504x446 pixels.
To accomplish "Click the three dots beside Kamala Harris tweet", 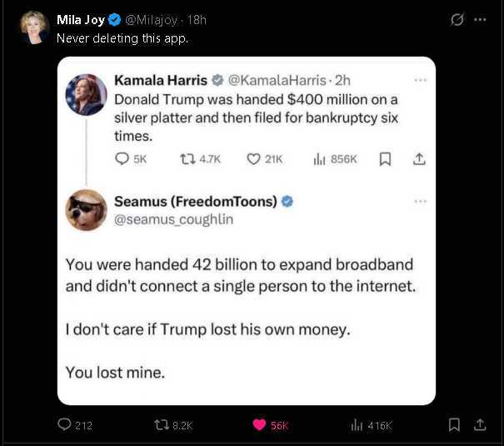I will pyautogui.click(x=420, y=81).
